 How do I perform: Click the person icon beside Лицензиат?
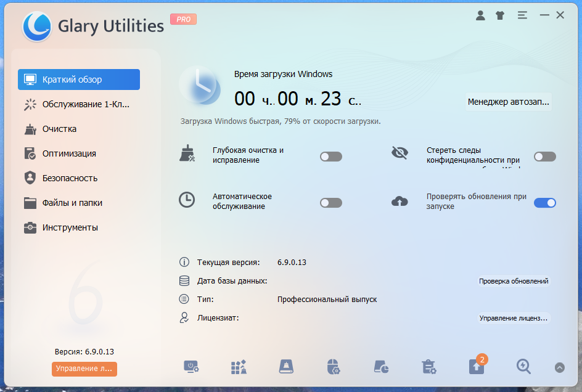[x=184, y=318]
